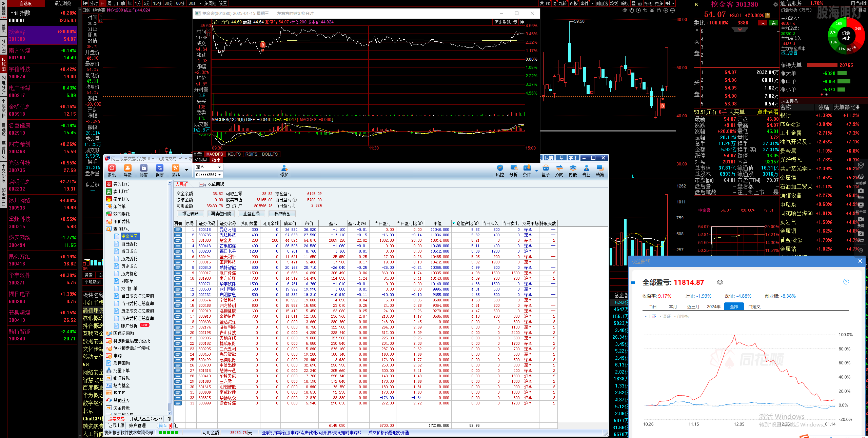Toggle the 叠 overlay button in chart toolbar
Viewport: 868px width, 438px height.
pos(633,3)
